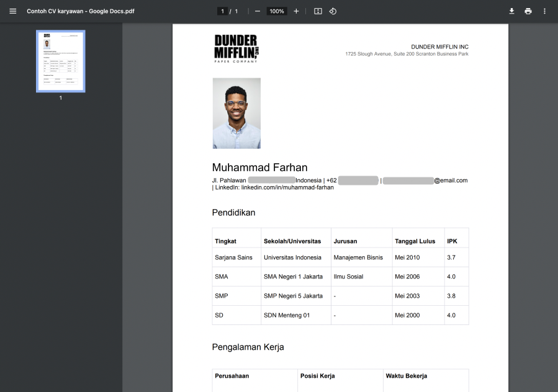Click the 3.7 IPK value
Viewport: 558px width, 392px height.
451,257
